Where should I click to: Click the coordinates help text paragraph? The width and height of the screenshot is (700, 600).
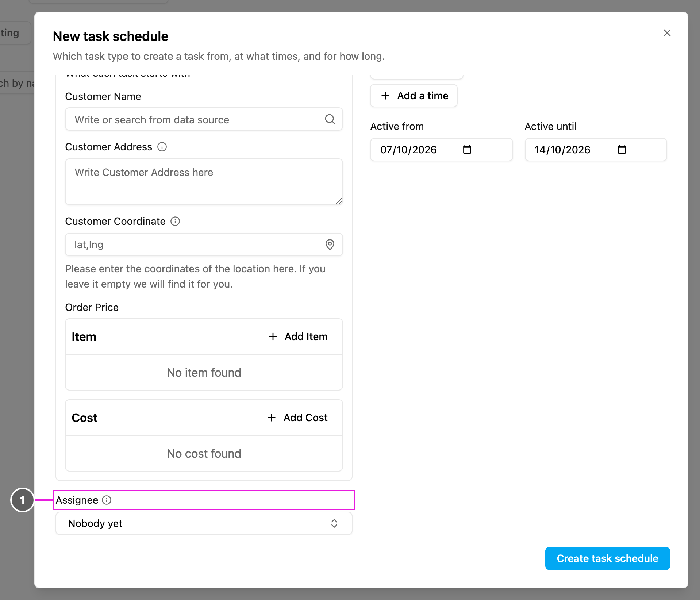coord(195,276)
